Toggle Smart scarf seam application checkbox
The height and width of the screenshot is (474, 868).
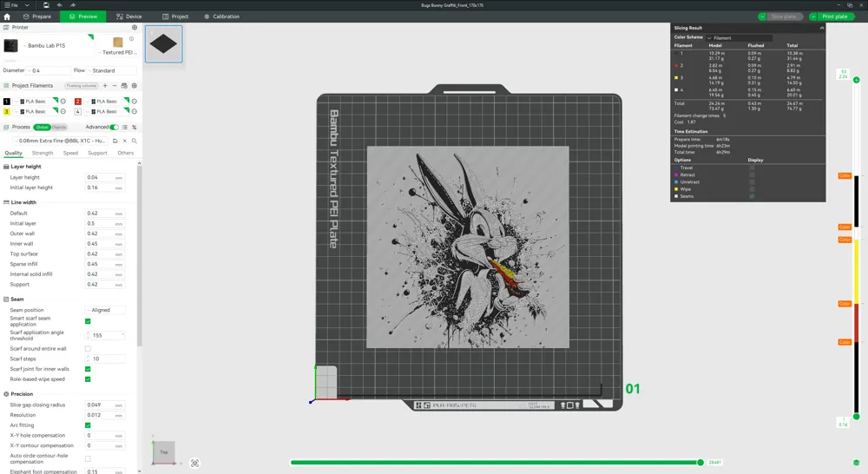coord(88,321)
